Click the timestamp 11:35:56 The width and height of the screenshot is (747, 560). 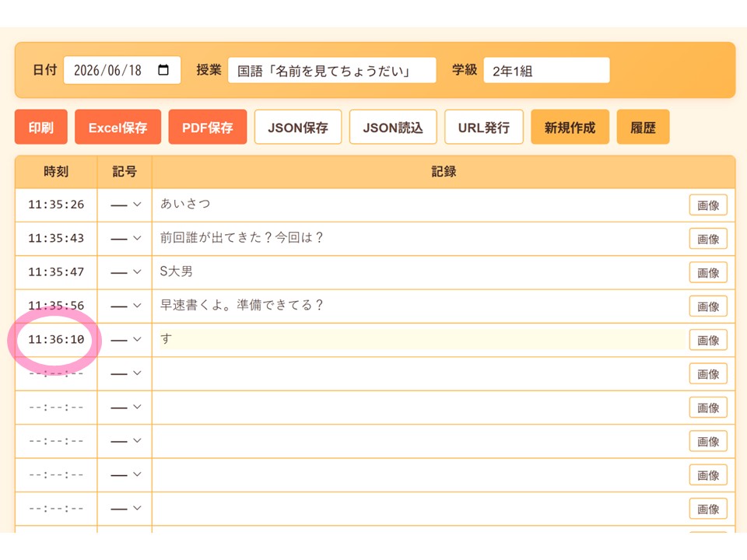(56, 306)
